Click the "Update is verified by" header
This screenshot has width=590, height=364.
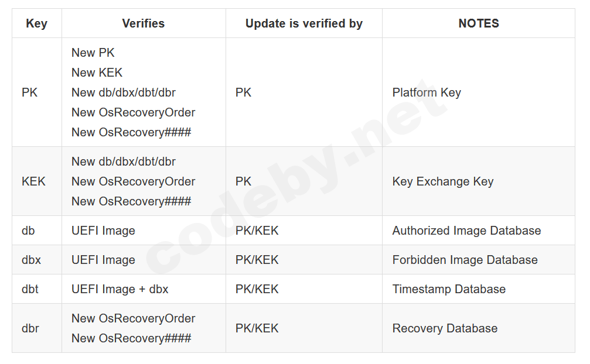pos(303,23)
